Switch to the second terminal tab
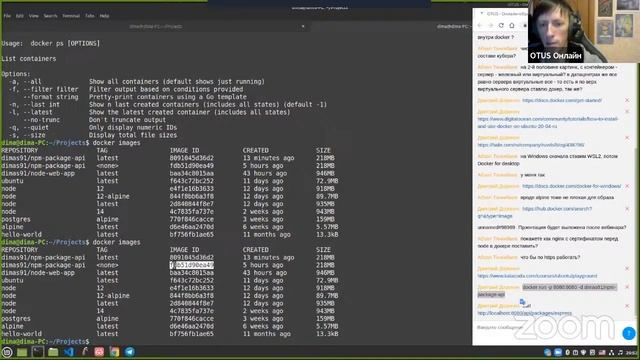640x360 pixels. (391, 27)
